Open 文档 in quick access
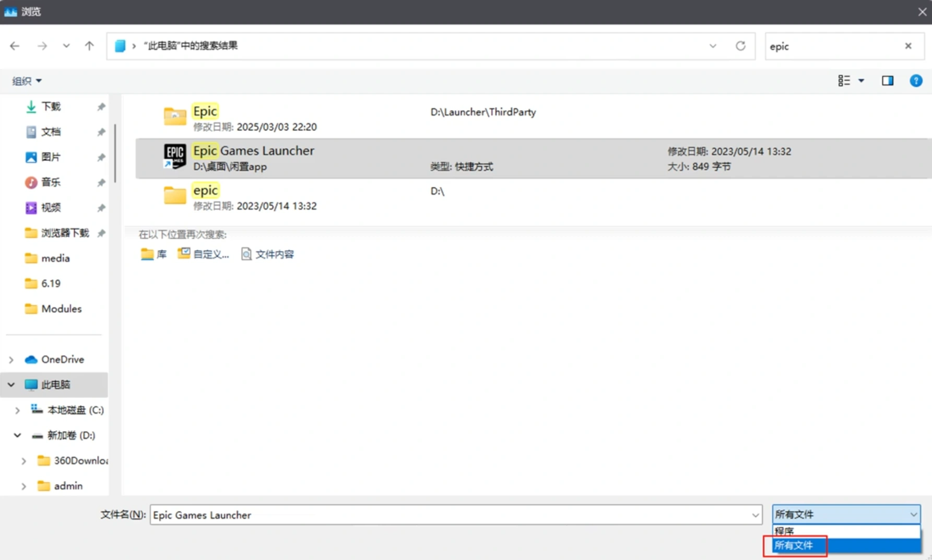The width and height of the screenshot is (932, 560). (51, 132)
